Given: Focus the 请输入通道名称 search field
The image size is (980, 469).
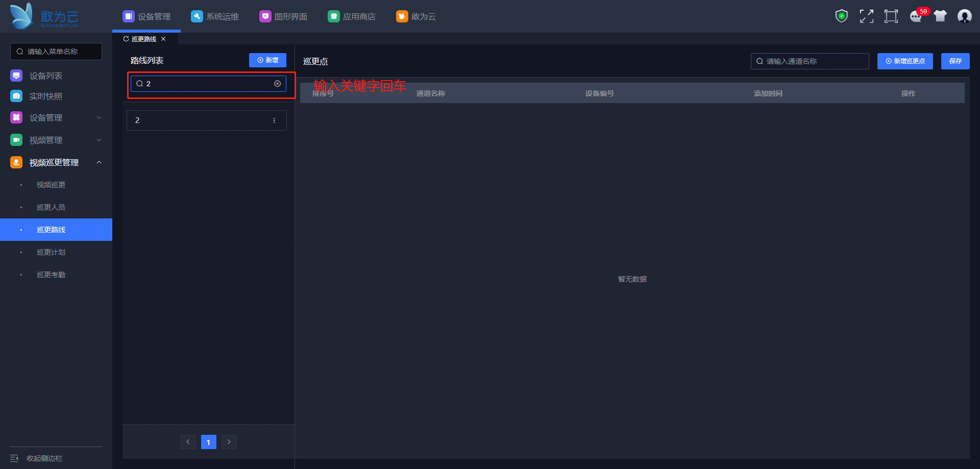Looking at the screenshot, I should click(810, 61).
